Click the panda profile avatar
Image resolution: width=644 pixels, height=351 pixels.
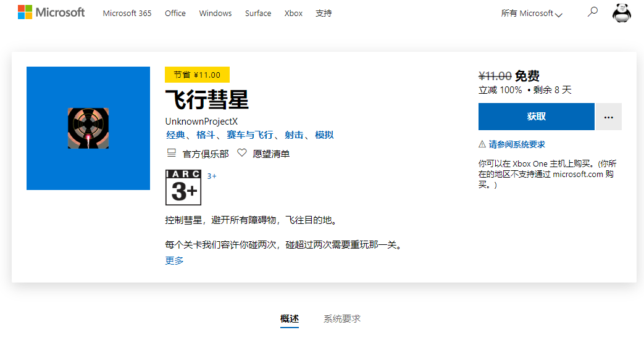[621, 12]
